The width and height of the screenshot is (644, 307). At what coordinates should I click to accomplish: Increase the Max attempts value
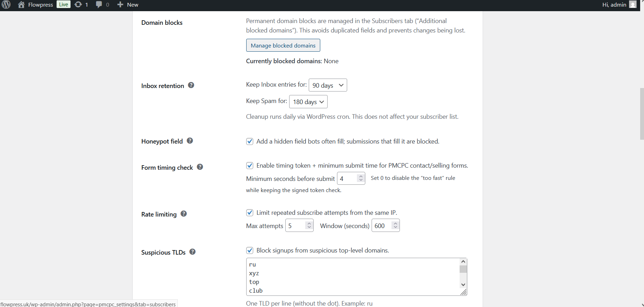pyautogui.click(x=309, y=224)
